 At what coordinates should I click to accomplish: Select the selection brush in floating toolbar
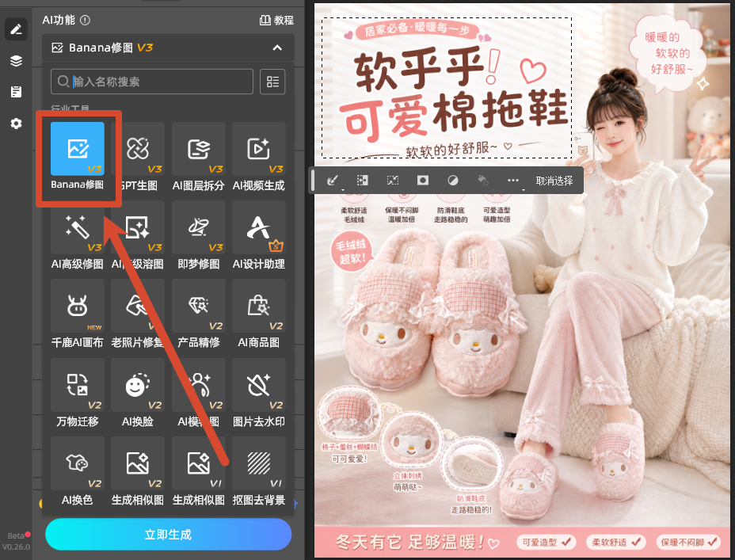click(333, 181)
